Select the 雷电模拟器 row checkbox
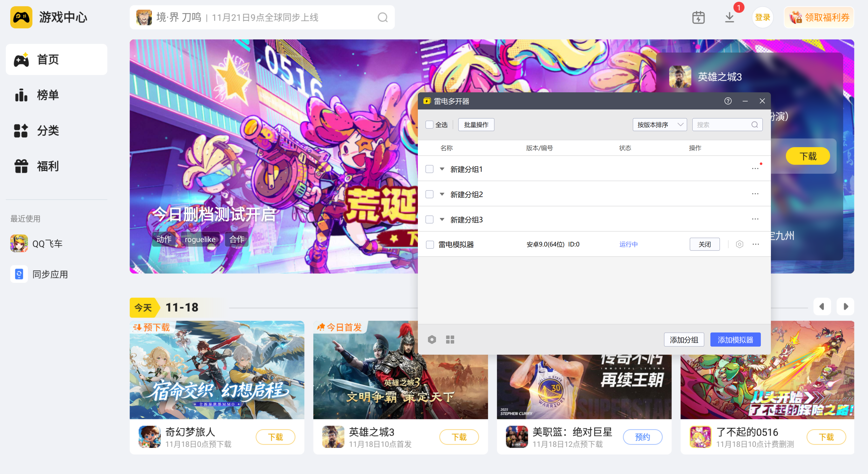The image size is (868, 474). 430,244
